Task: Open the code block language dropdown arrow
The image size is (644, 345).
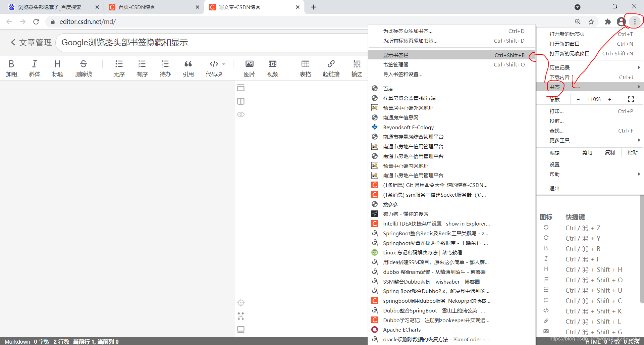Action: click(224, 64)
